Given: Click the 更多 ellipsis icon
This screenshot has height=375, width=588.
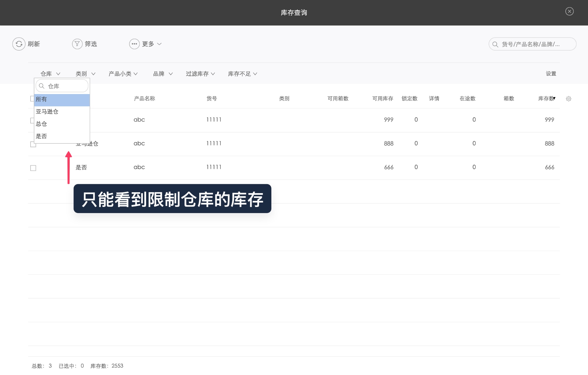Looking at the screenshot, I should pyautogui.click(x=134, y=44).
